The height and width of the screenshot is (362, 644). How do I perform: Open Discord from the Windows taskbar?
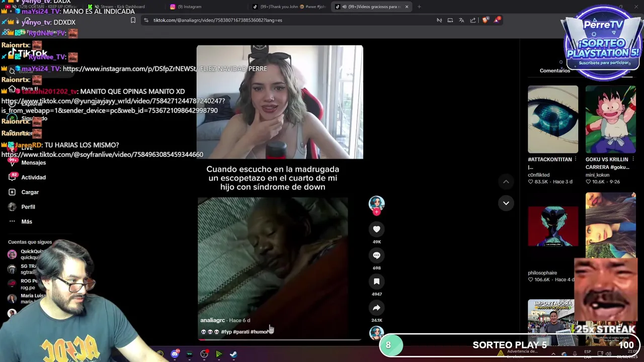(x=175, y=354)
